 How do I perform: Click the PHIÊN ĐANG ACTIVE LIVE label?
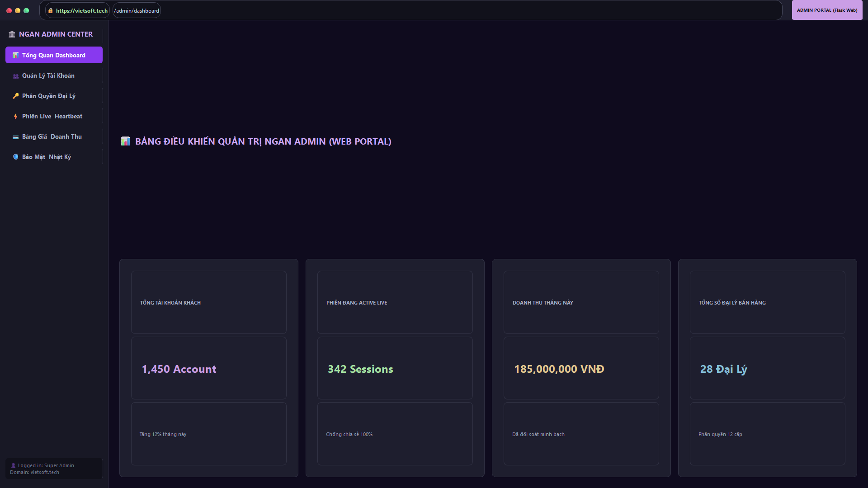[357, 303]
